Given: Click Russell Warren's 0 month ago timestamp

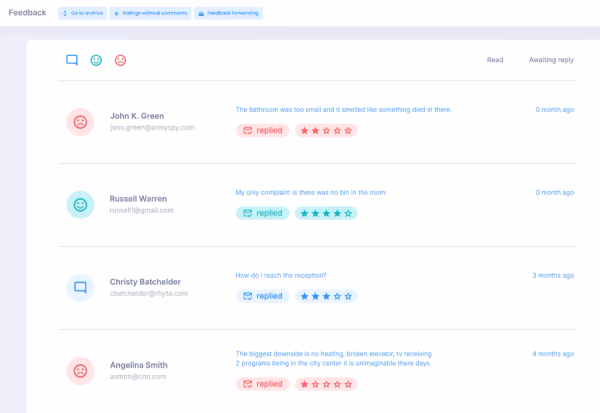Looking at the screenshot, I should [x=554, y=192].
